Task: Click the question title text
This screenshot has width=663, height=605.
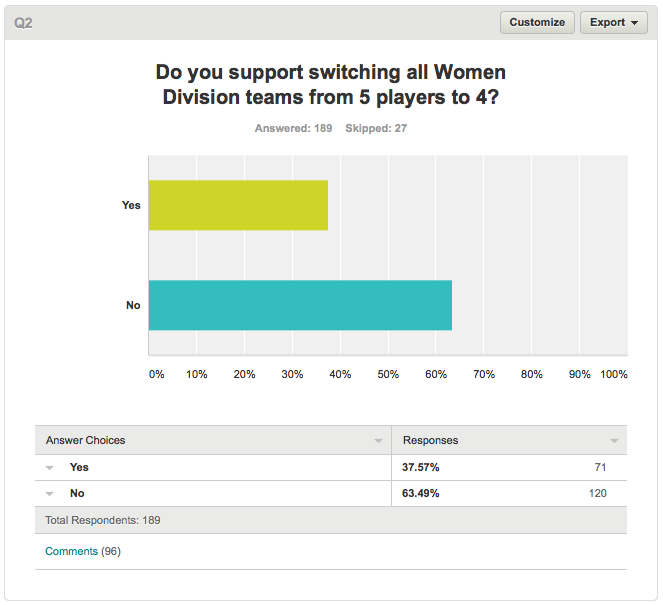Action: tap(331, 85)
